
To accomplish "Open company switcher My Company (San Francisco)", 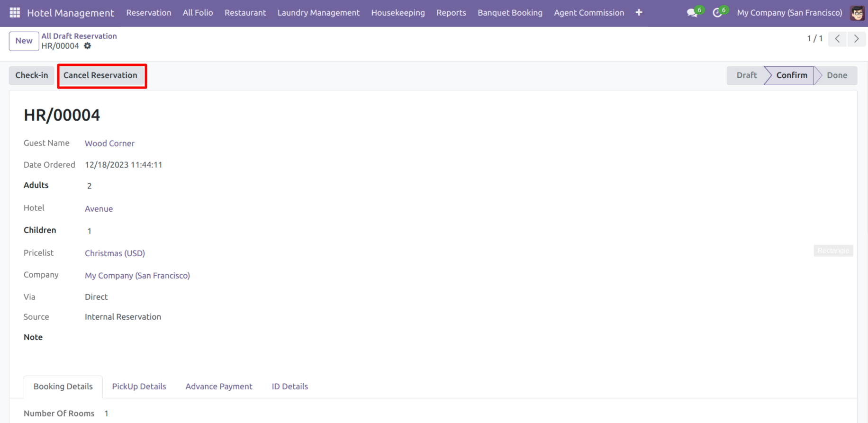I will 789,13.
